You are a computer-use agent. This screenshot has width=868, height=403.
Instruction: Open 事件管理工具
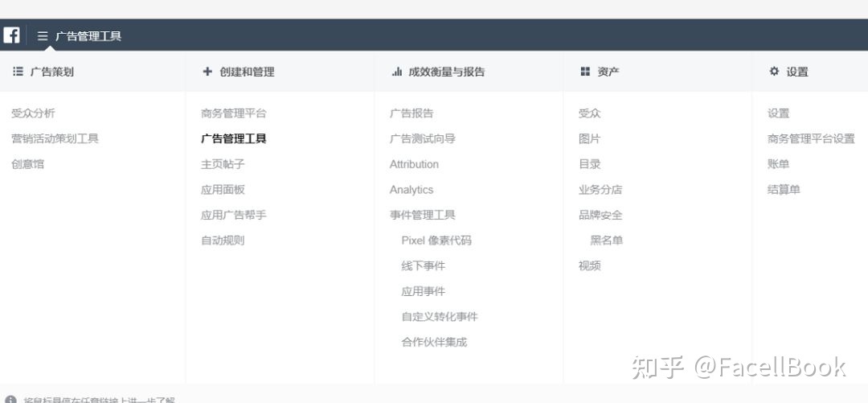423,215
